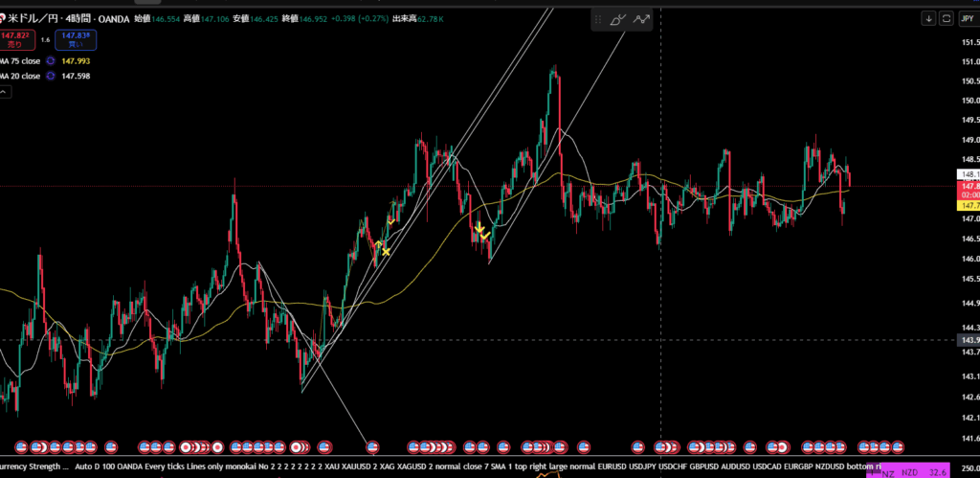The image size is (980, 478).
Task: Select the SMA 20 close legend label
Action: [19, 76]
